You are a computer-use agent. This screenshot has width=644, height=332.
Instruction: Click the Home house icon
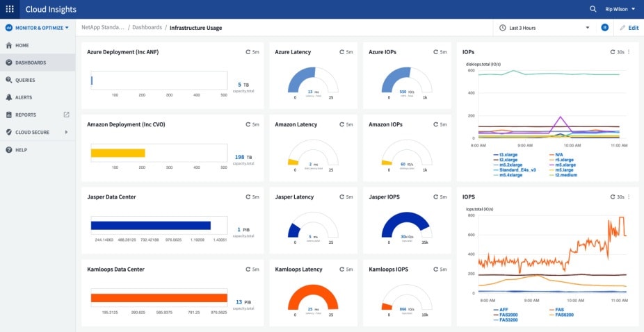tap(8, 45)
